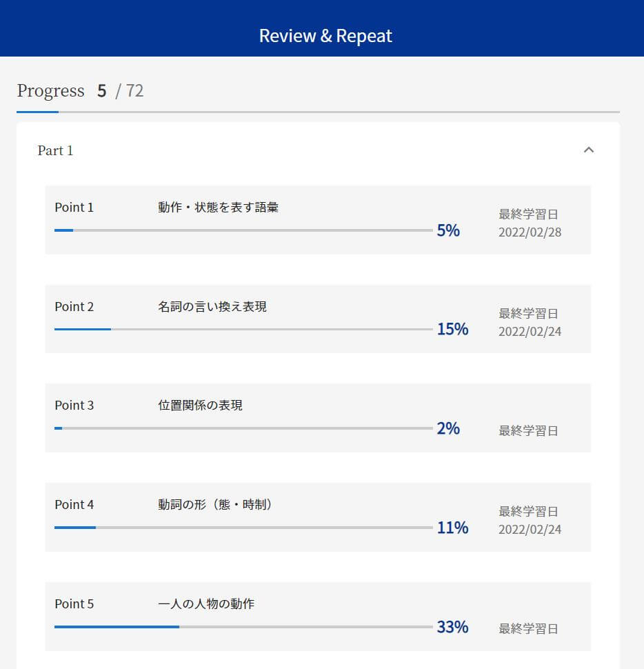Click the Point 3 progress bar
Image resolution: width=644 pixels, height=669 pixels.
tap(243, 428)
